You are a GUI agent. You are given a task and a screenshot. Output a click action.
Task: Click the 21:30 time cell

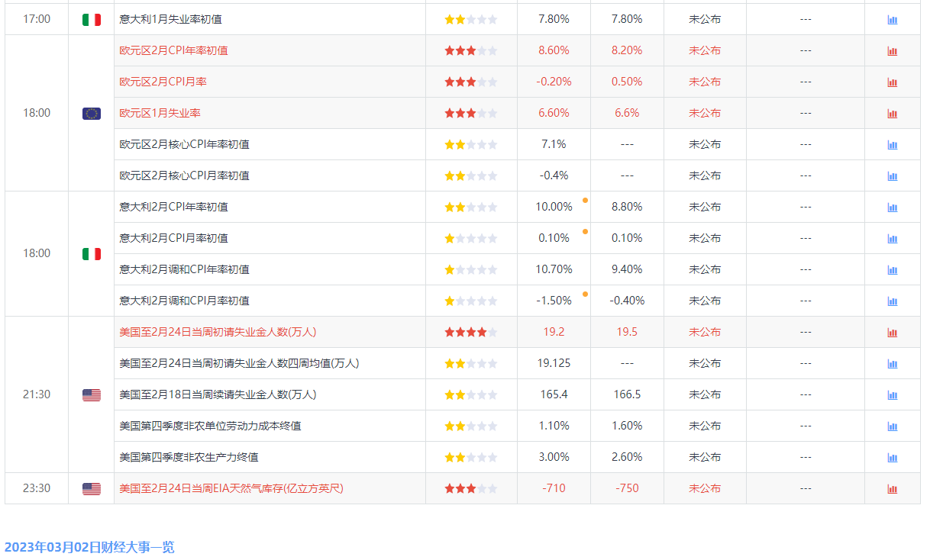[37, 394]
